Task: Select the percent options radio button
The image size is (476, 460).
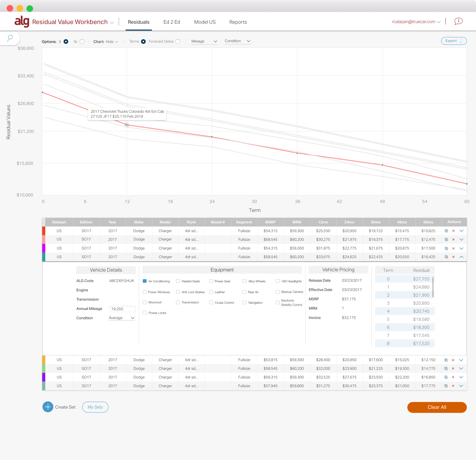Action: click(82, 42)
